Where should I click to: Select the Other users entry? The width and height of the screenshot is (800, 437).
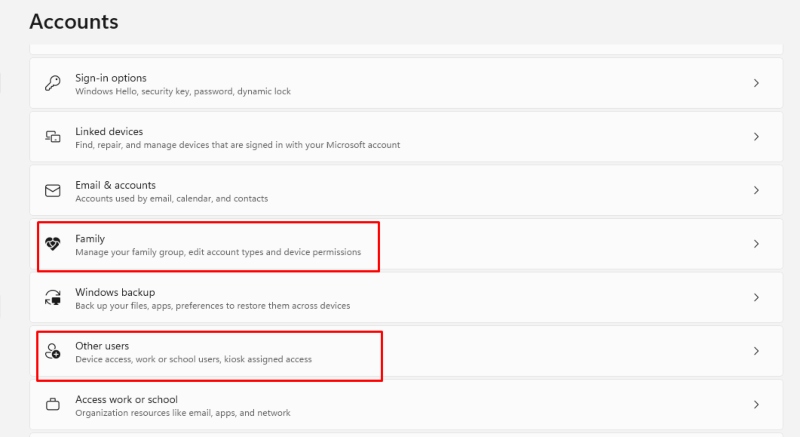tap(406, 351)
